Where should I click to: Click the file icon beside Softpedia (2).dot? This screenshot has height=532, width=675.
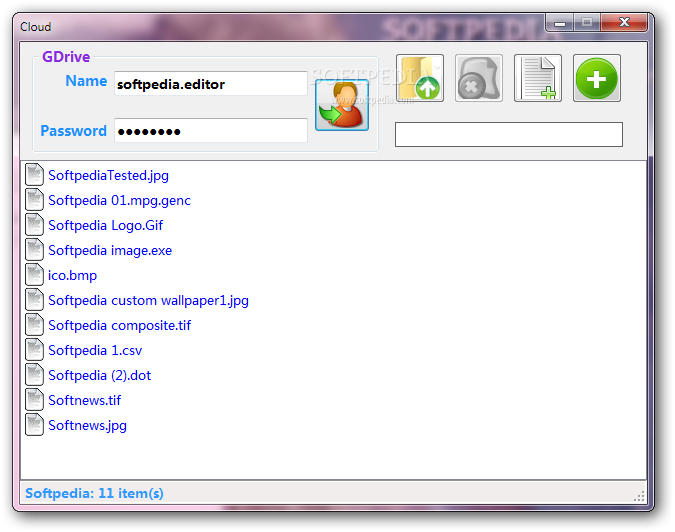[34, 374]
